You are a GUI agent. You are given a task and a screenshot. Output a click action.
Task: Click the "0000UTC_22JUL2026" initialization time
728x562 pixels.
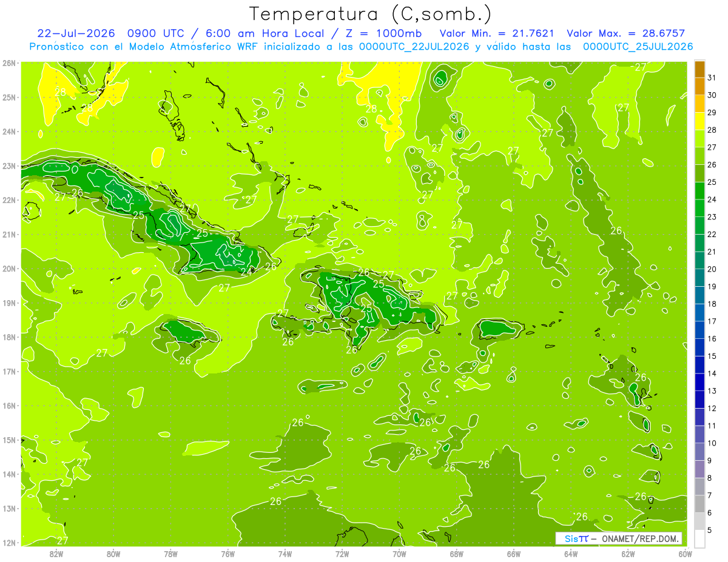click(414, 47)
